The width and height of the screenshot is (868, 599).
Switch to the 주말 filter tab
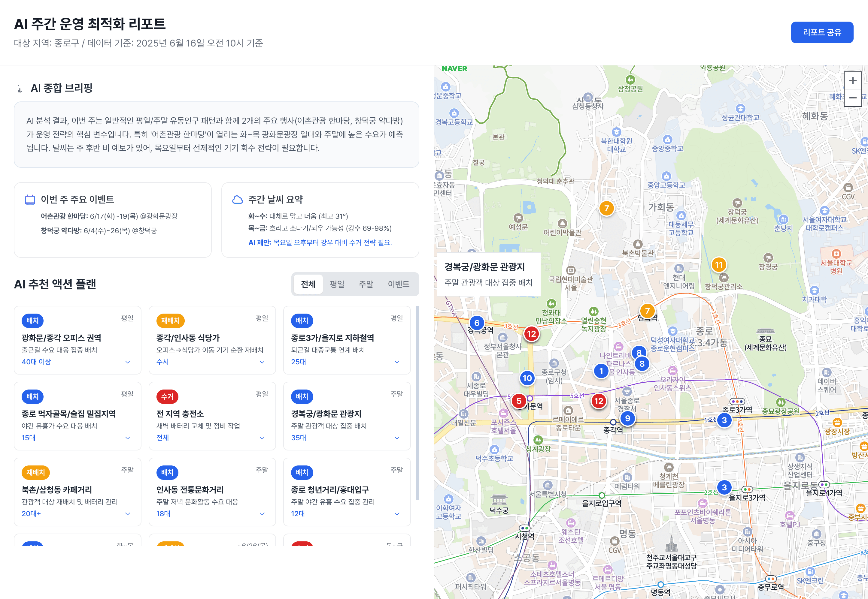point(366,284)
